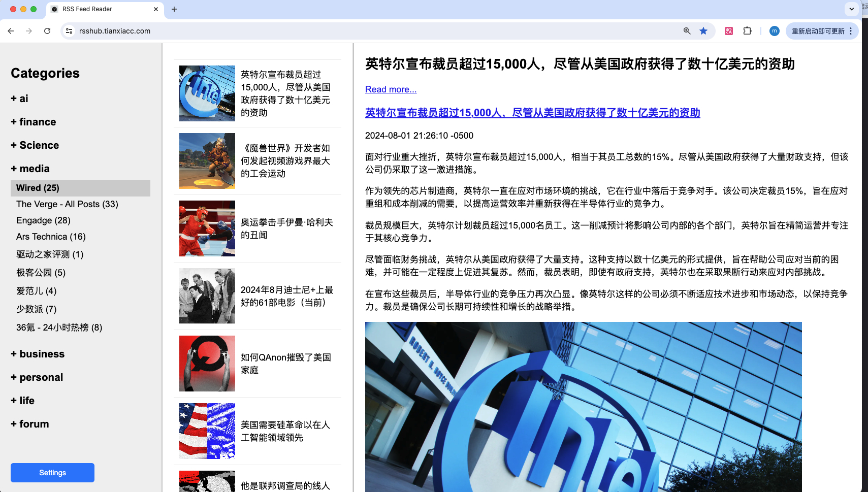Click the browser forward arrow

point(29,31)
